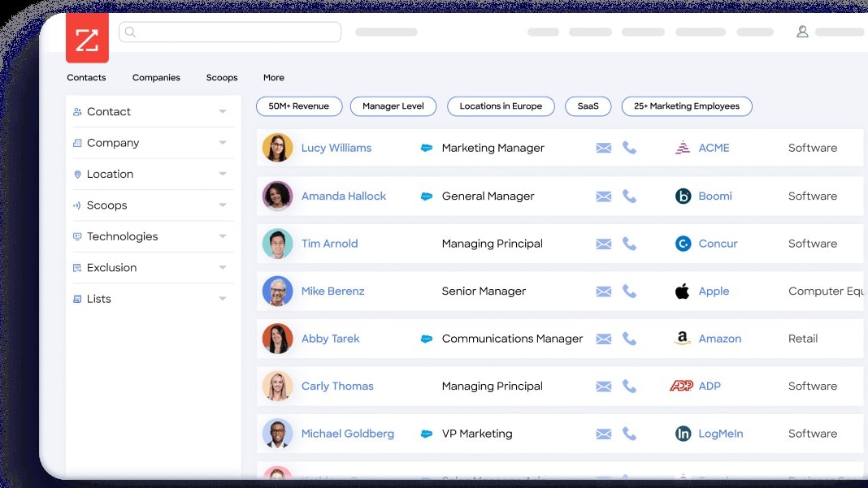Screen dimensions: 868x488
Task: Call Michael Goldberg via phone icon
Action: pyautogui.click(x=629, y=434)
